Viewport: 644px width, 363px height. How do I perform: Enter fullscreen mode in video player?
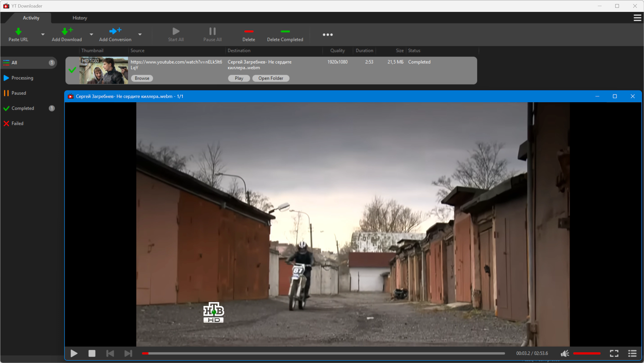(x=614, y=353)
